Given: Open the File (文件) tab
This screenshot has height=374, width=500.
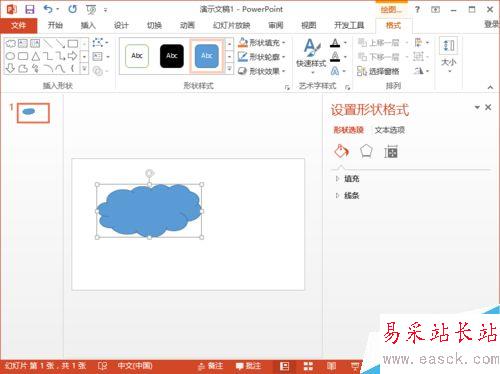Looking at the screenshot, I should pyautogui.click(x=19, y=25).
